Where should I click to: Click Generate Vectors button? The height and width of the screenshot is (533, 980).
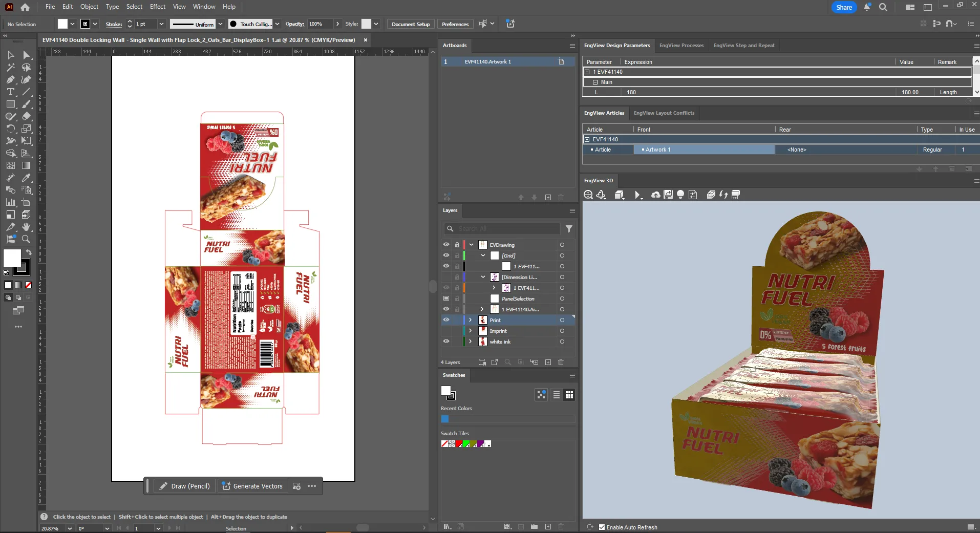(x=252, y=486)
